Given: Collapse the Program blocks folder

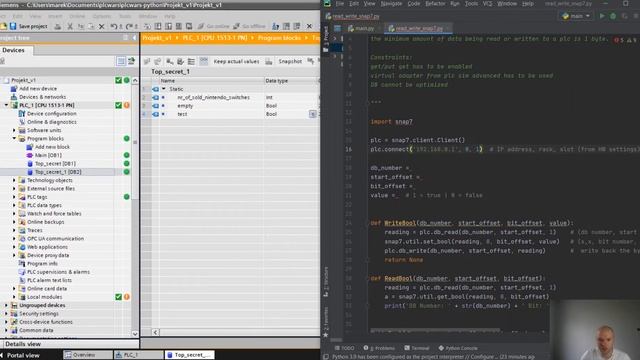Looking at the screenshot, I should coord(14,138).
